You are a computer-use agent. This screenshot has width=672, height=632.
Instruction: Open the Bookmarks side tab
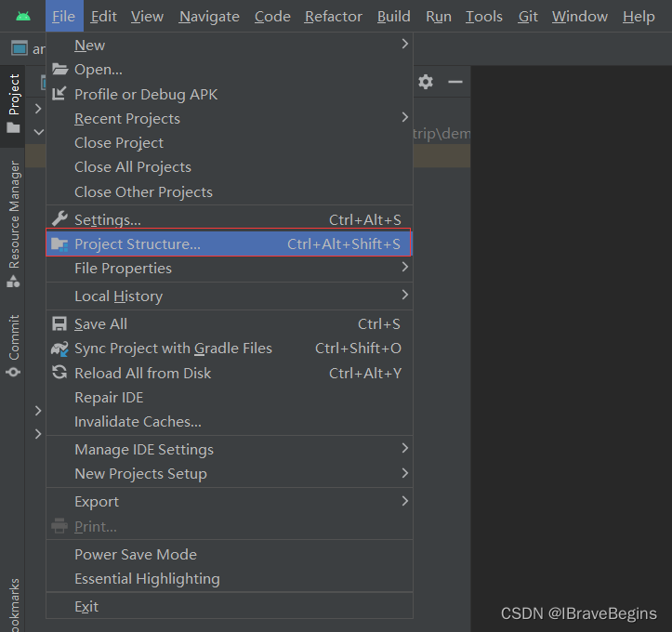pyautogui.click(x=13, y=604)
